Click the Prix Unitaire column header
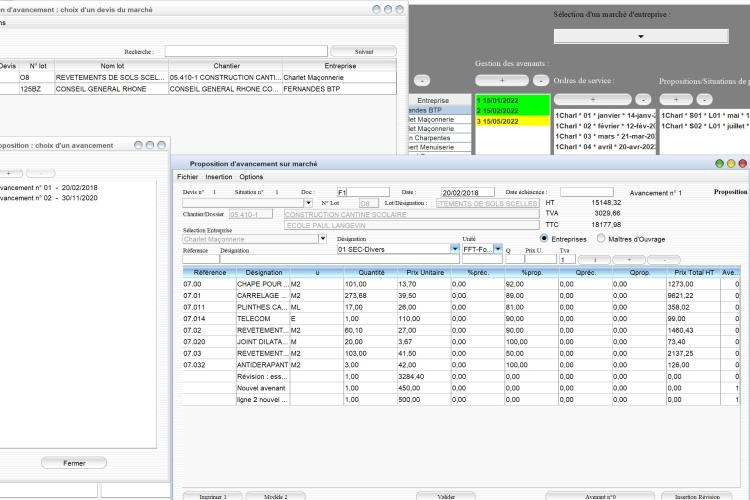 (x=425, y=272)
